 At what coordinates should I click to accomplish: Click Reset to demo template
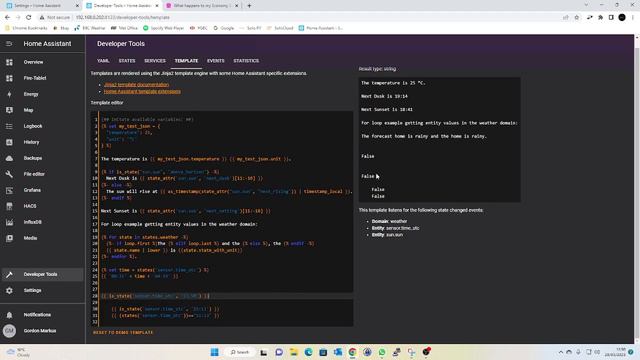[x=123, y=333]
